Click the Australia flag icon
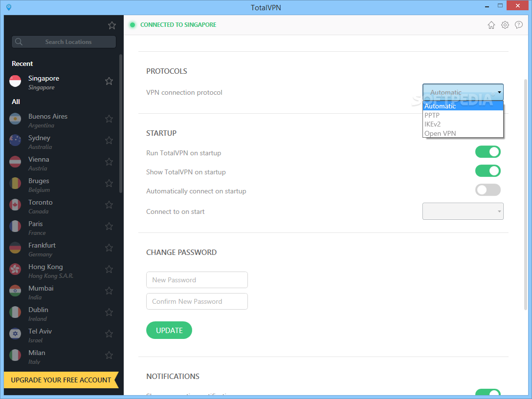 coord(15,140)
